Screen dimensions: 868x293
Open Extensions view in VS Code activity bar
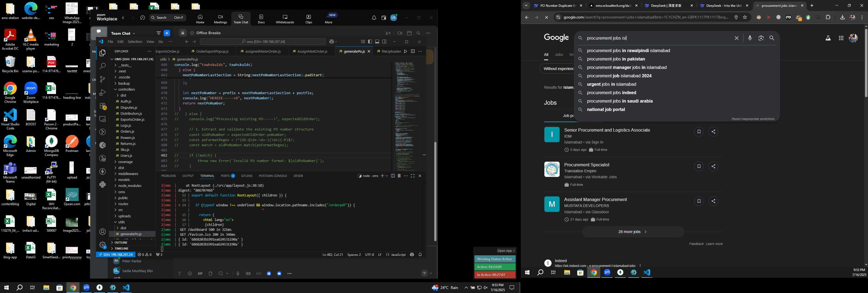pyautogui.click(x=103, y=106)
